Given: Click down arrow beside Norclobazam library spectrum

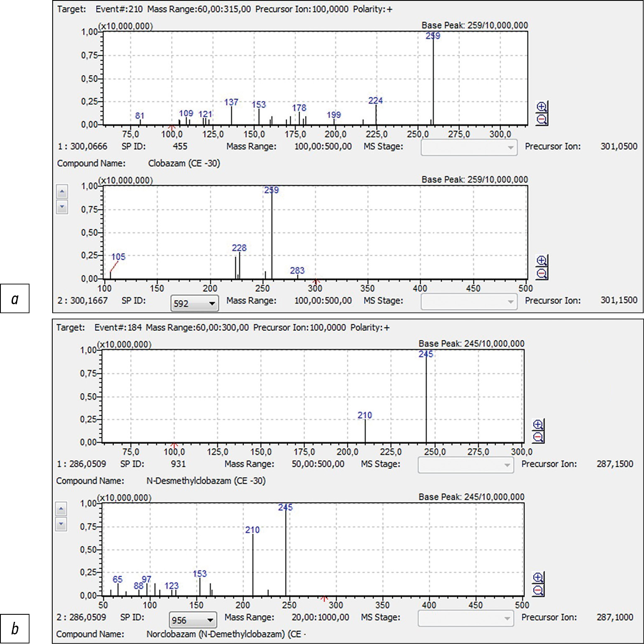Looking at the screenshot, I should (61, 524).
